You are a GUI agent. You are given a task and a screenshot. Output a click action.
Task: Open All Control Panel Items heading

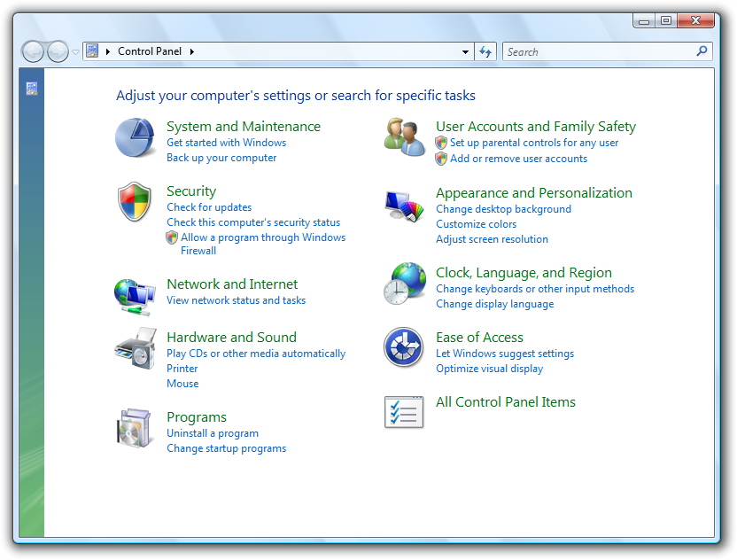tap(505, 402)
